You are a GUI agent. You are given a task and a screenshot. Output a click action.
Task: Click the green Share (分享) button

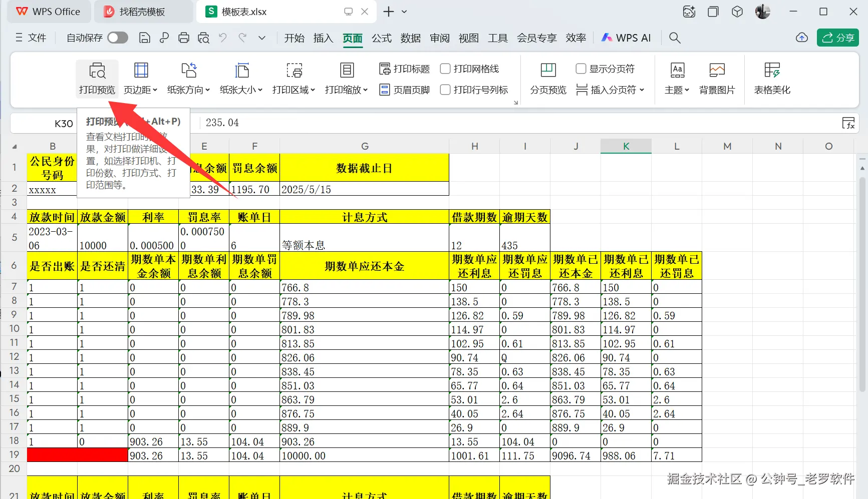[x=838, y=38]
